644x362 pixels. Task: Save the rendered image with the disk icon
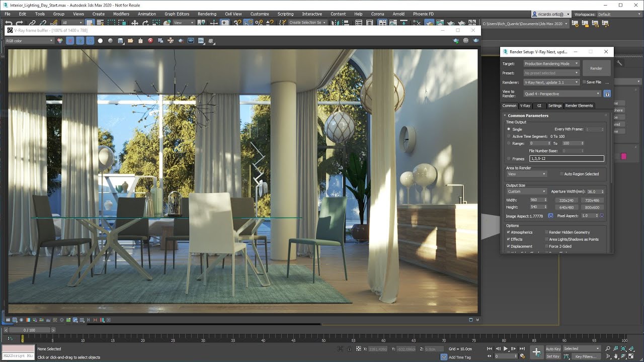click(120, 41)
